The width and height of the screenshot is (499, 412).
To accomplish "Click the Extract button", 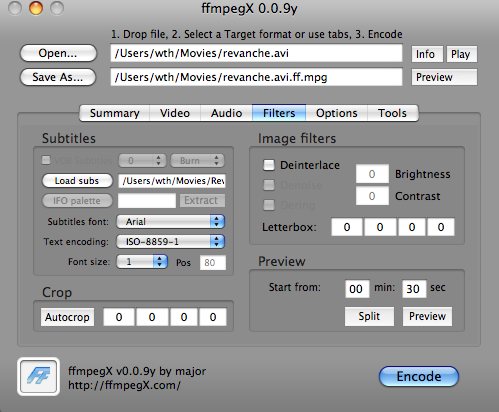I will point(202,200).
